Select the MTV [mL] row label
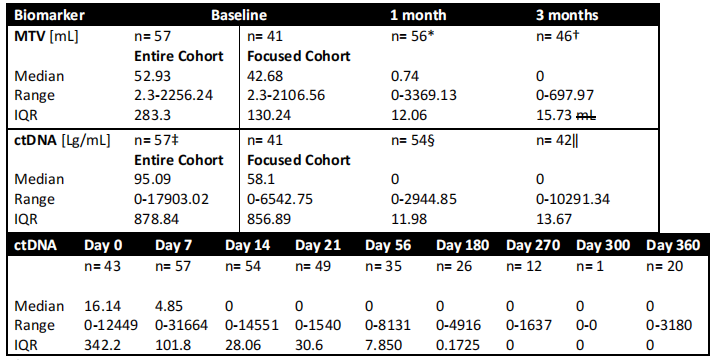Screen dimensions: 712x360 coord(46,37)
